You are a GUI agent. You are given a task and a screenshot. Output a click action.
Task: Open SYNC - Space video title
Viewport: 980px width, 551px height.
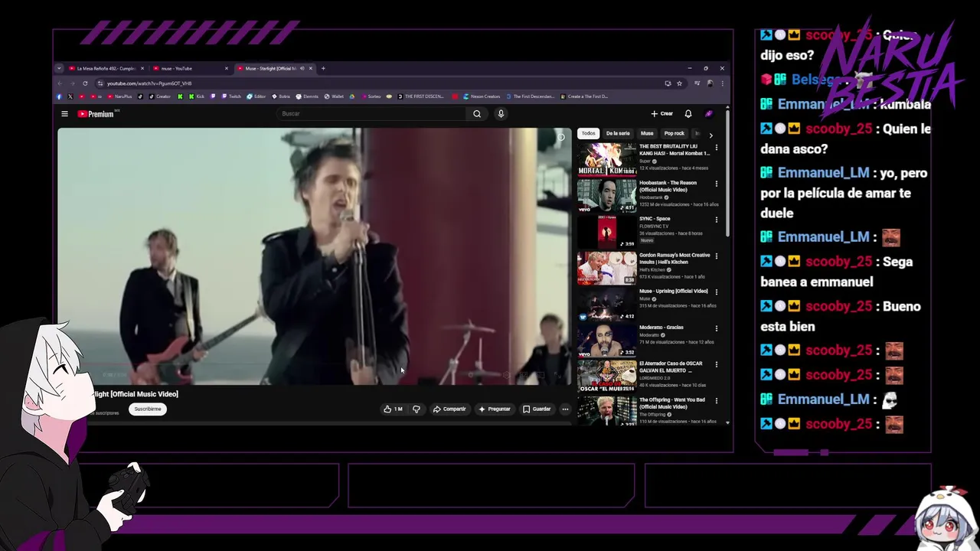click(x=655, y=219)
